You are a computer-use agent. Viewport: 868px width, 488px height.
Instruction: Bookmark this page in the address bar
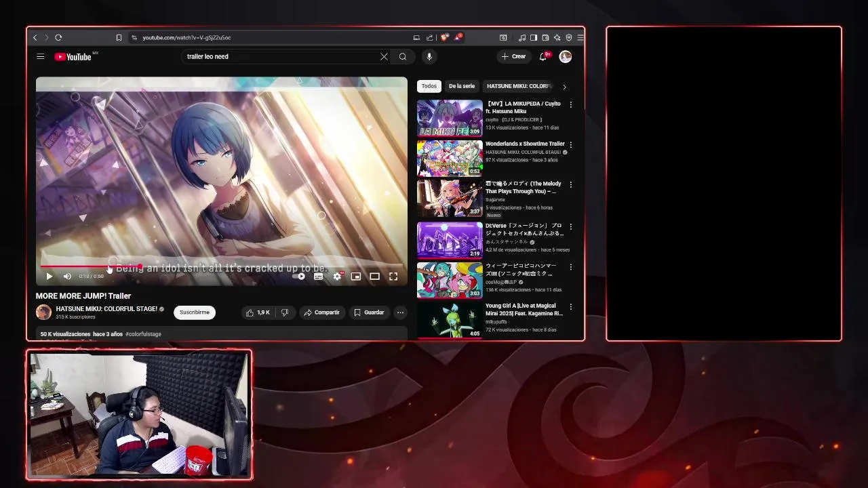click(119, 38)
